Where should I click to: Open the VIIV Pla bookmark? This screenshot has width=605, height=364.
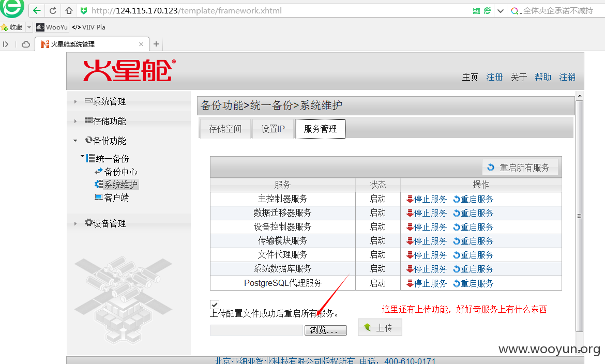pos(89,27)
